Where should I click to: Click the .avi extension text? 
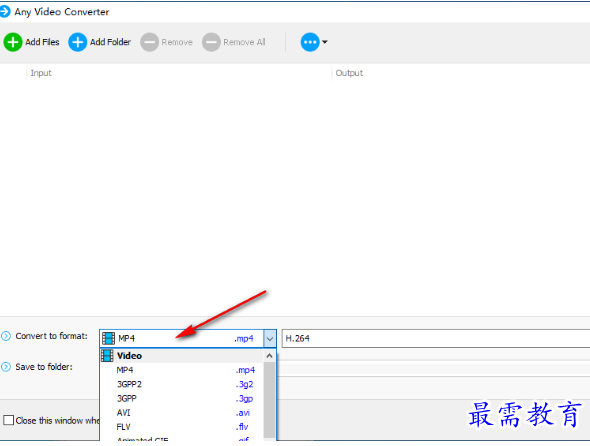pyautogui.click(x=243, y=413)
